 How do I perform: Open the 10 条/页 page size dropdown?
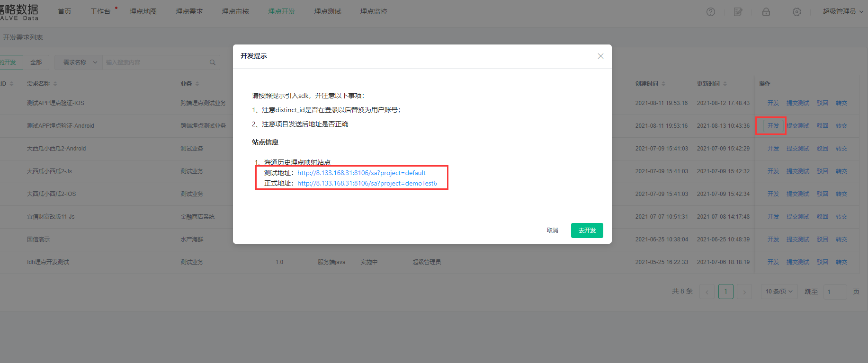click(779, 292)
